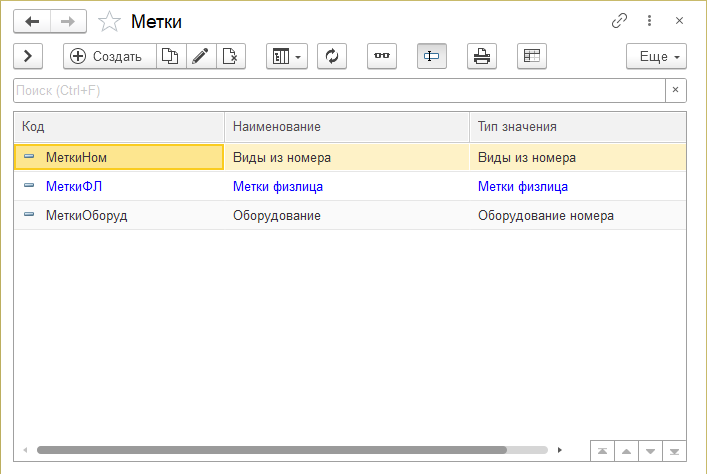
Task: Refresh the list
Action: (331, 56)
